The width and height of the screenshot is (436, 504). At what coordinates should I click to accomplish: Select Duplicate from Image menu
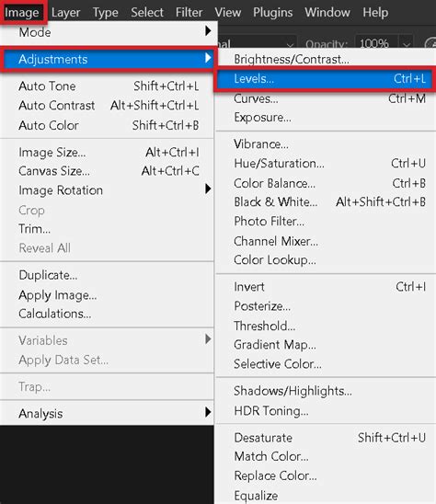point(107,275)
